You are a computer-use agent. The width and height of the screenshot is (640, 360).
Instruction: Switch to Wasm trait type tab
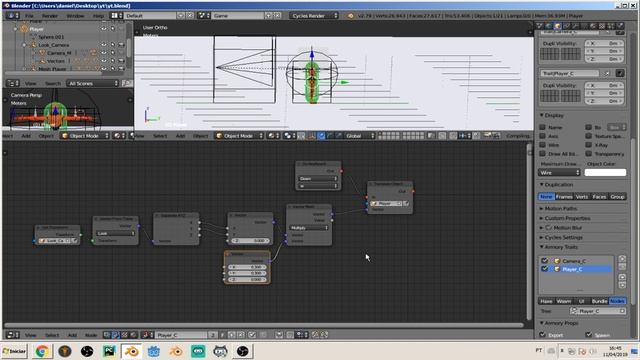[x=564, y=301]
